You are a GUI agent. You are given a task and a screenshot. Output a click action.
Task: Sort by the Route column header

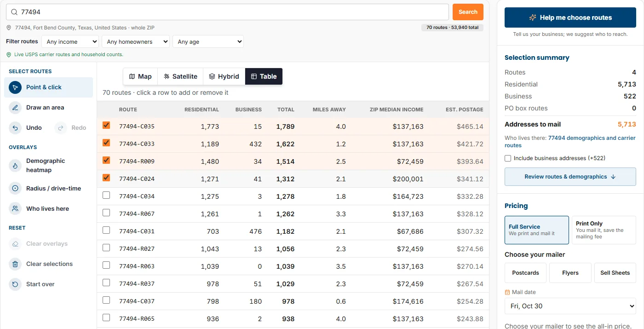[x=128, y=110]
